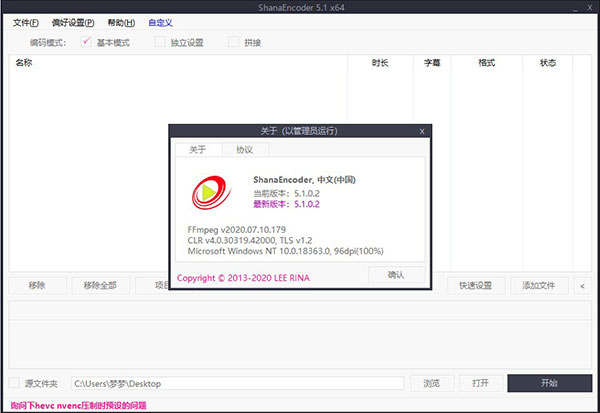Click the 添加文件 button

pyautogui.click(x=539, y=286)
